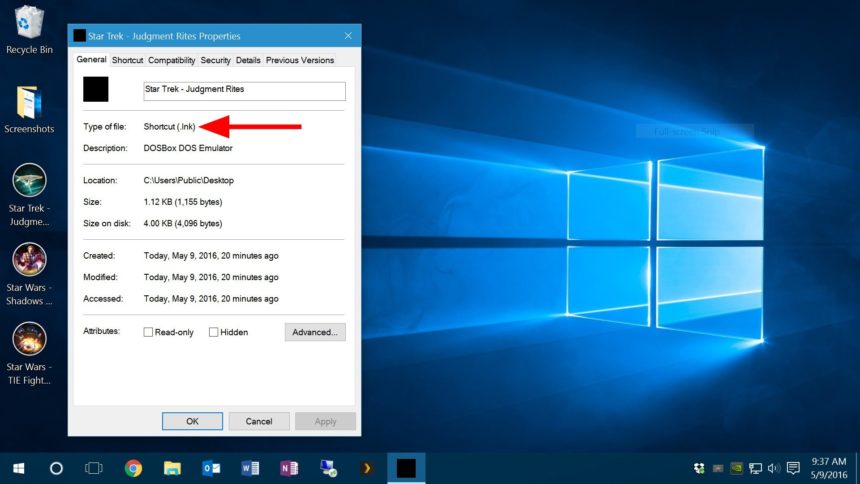
Task: Enable the Hidden checkbox
Action: 213,332
